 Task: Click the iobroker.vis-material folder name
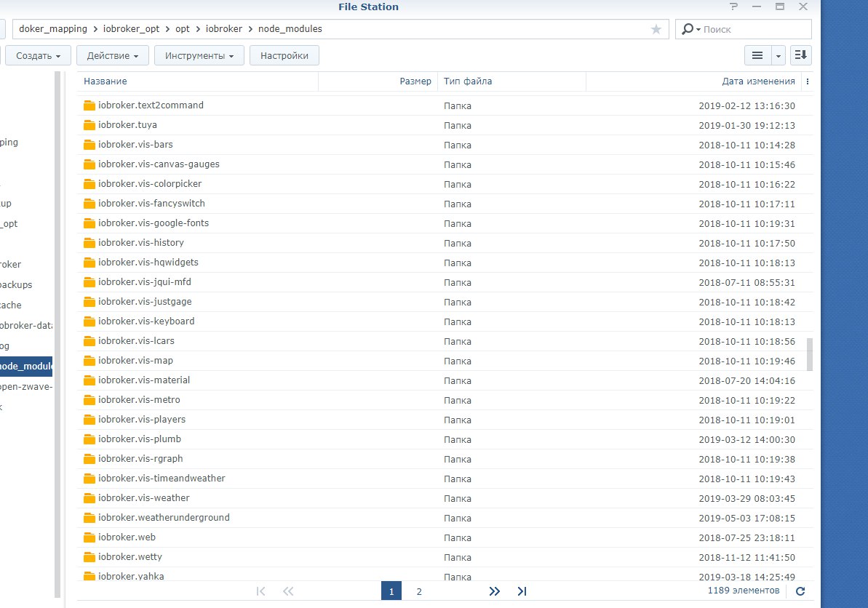coord(144,380)
